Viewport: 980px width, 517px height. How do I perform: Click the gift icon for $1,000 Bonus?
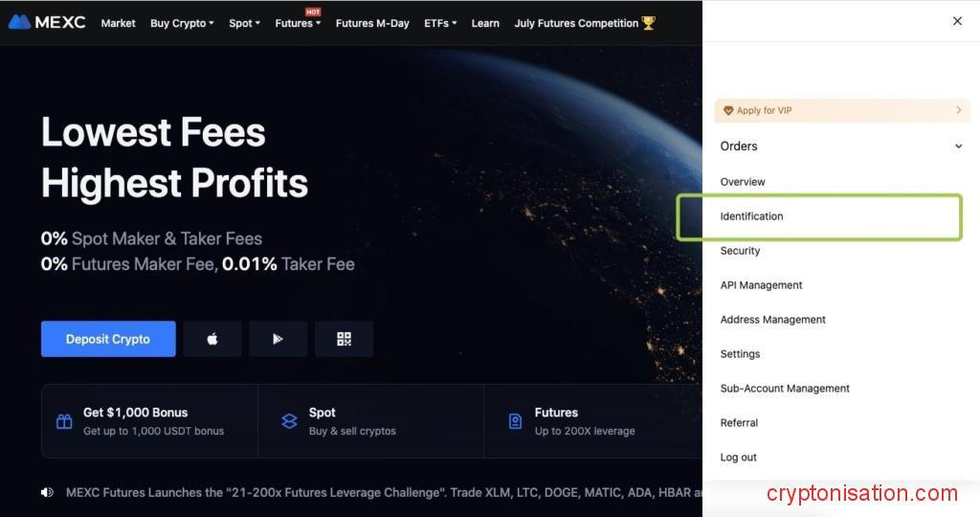(x=64, y=421)
